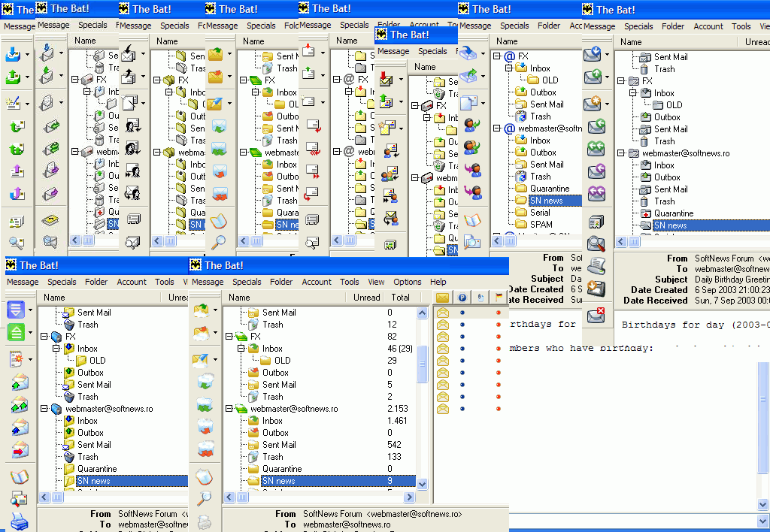Collapse the FX Inbox folder in the top-right window
This screenshot has height=532, width=770.
(633, 92)
